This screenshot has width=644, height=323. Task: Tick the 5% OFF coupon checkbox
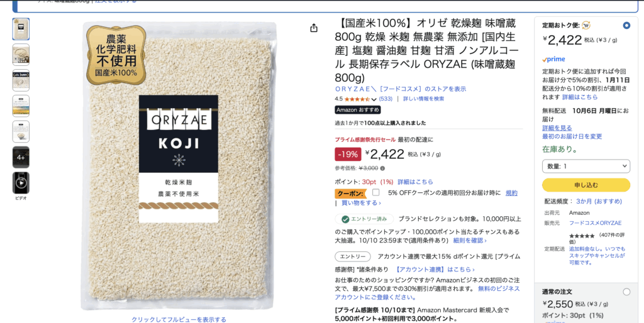pyautogui.click(x=376, y=192)
